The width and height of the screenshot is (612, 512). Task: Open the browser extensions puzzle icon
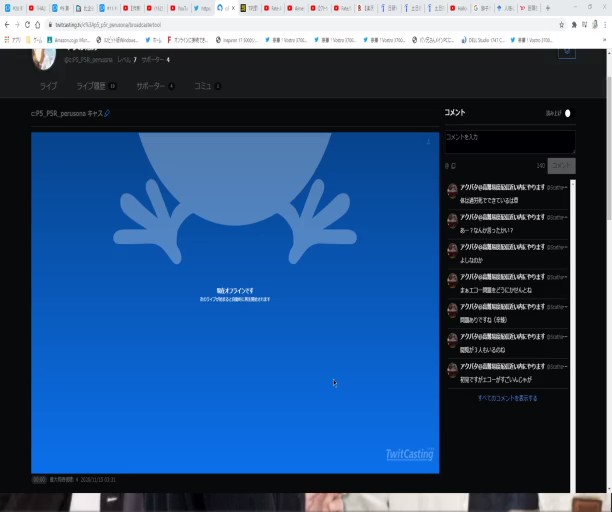click(x=574, y=25)
